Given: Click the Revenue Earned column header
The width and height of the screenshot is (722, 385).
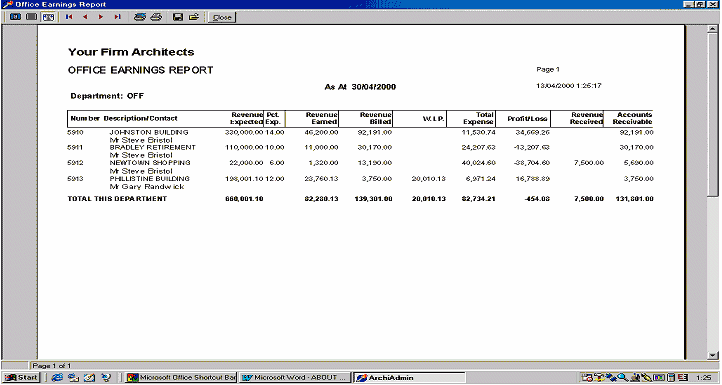Looking at the screenshot, I should [x=321, y=118].
